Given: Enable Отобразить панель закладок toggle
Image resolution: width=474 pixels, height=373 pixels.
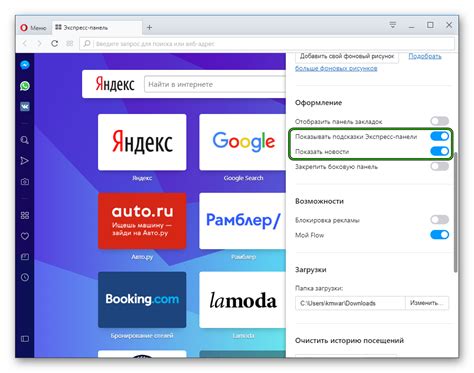Looking at the screenshot, I should point(439,121).
